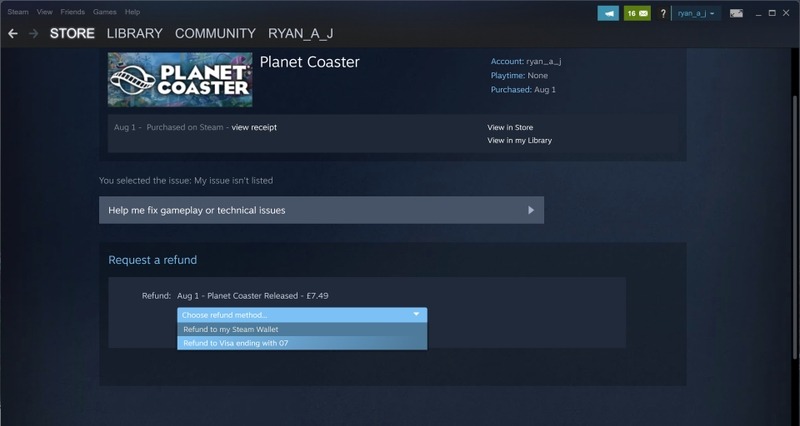This screenshot has height=426, width=800.
Task: Open the view receipt link
Action: [254, 128]
